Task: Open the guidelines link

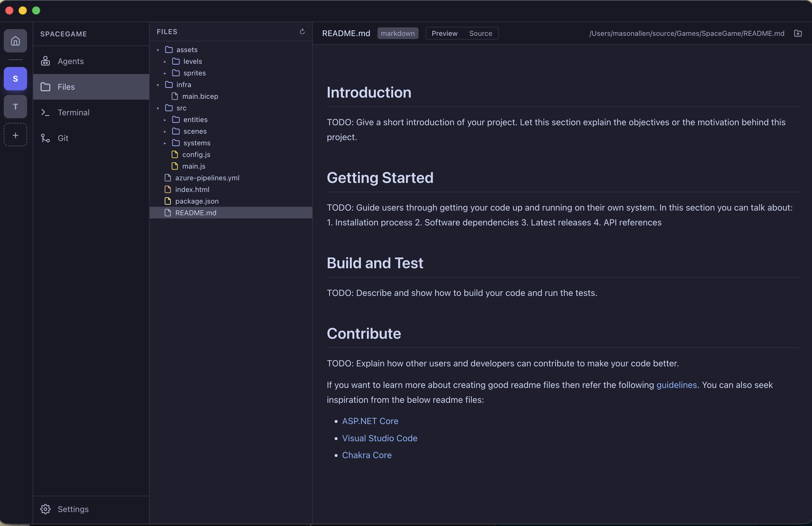Action: (x=676, y=385)
